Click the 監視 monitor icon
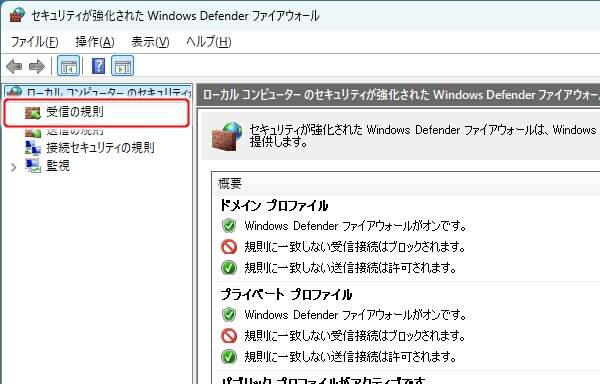600x384 pixels. 33,166
